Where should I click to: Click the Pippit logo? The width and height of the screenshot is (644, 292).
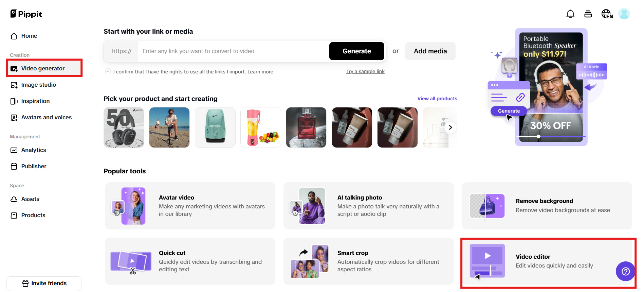click(x=26, y=14)
